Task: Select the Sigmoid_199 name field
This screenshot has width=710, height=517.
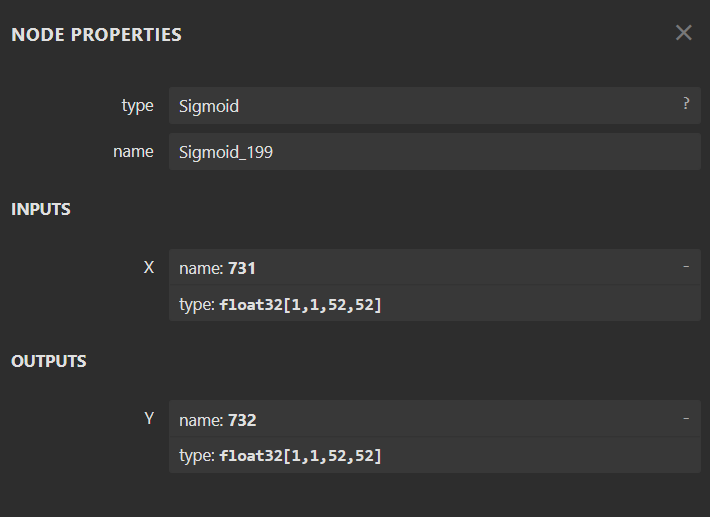Action: click(420, 152)
